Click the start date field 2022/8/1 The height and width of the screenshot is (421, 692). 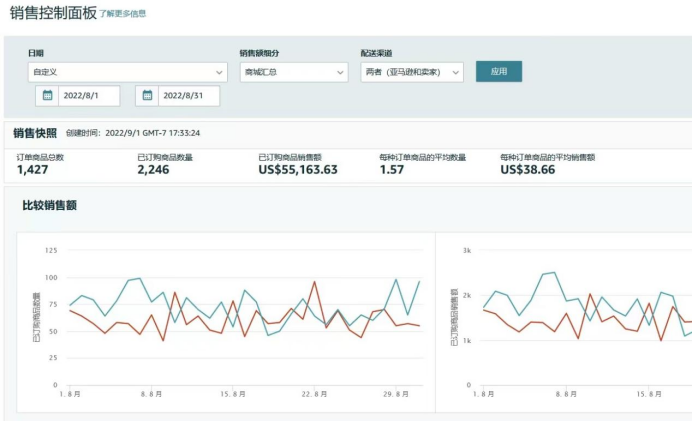[x=90, y=96]
